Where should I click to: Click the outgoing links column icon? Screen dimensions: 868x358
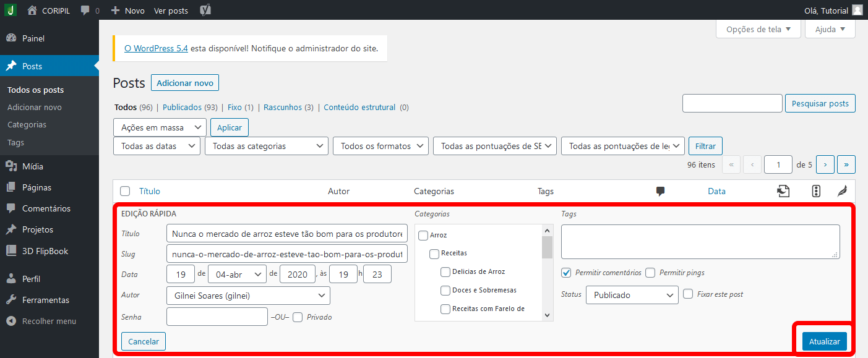[783, 191]
